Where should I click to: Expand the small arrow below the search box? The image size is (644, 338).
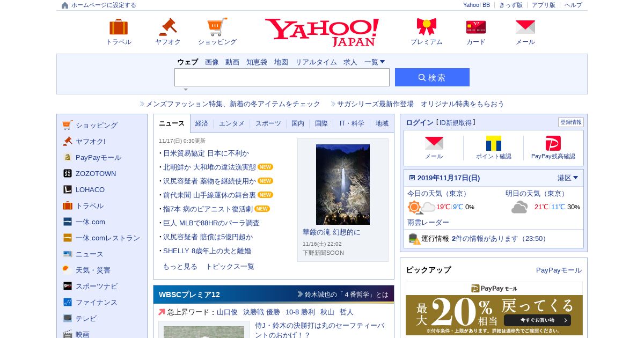point(186,90)
